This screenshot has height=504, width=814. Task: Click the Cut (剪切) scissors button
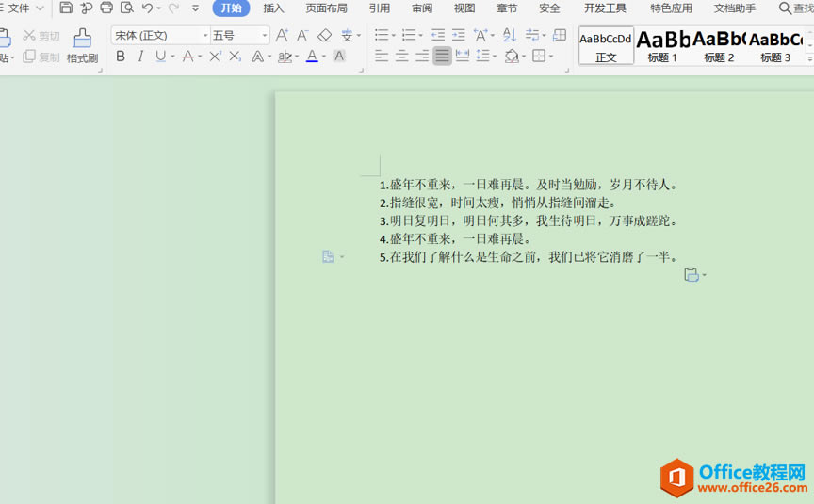pos(41,36)
